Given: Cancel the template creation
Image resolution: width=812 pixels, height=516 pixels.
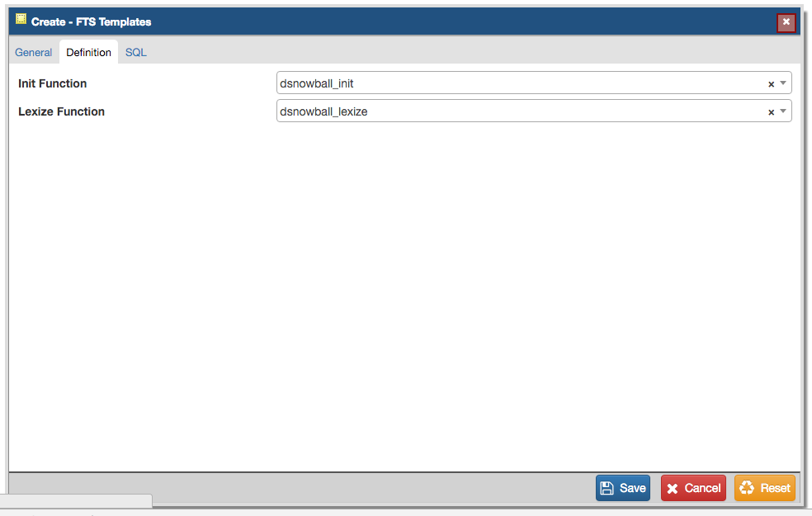Looking at the screenshot, I should (x=693, y=488).
